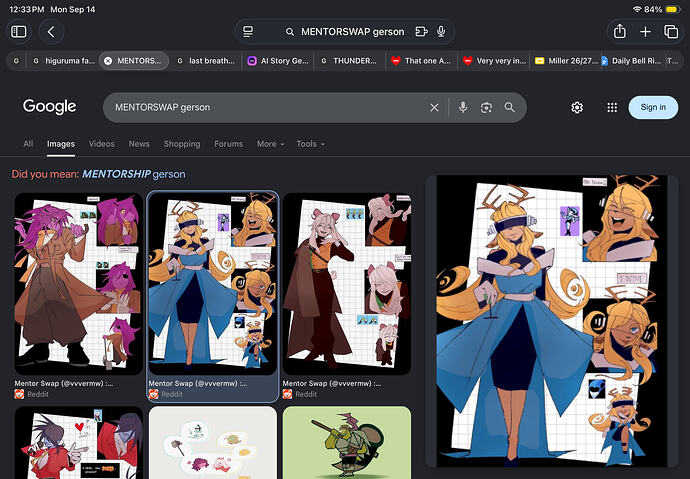Switch to the All results tab

coord(28,144)
